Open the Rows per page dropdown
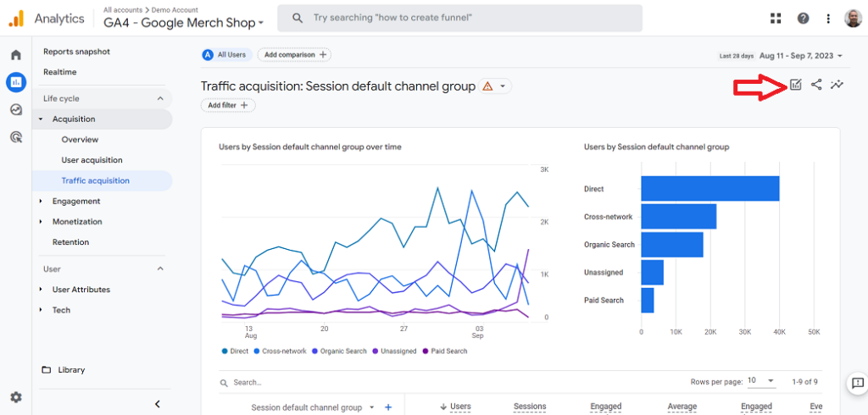 [759, 381]
